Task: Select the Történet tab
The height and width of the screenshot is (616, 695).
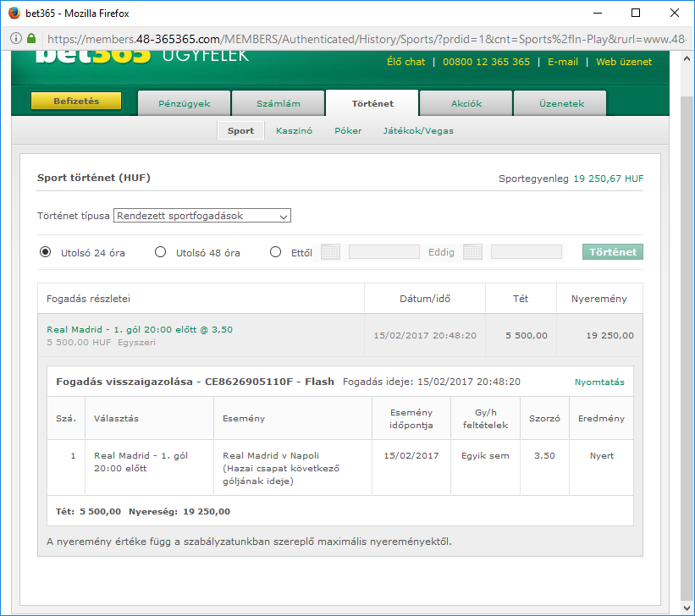Action: coord(372,103)
